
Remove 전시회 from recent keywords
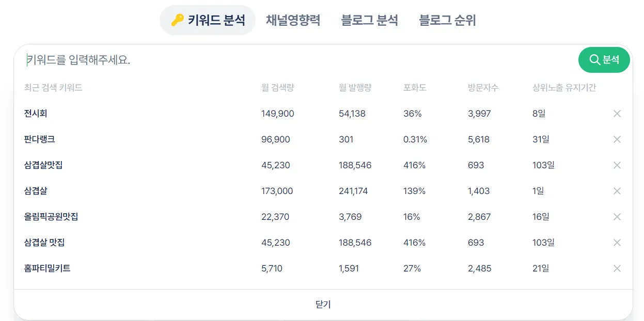point(617,114)
